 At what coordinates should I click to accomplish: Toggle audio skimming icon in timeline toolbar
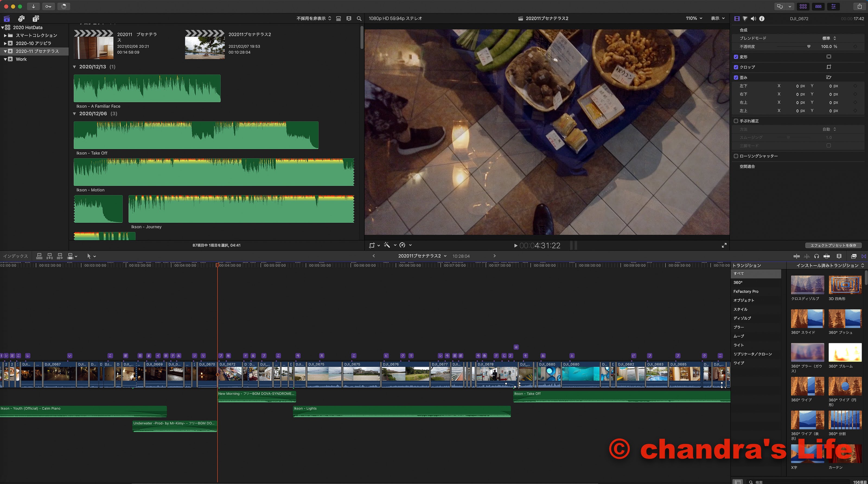coord(807,256)
